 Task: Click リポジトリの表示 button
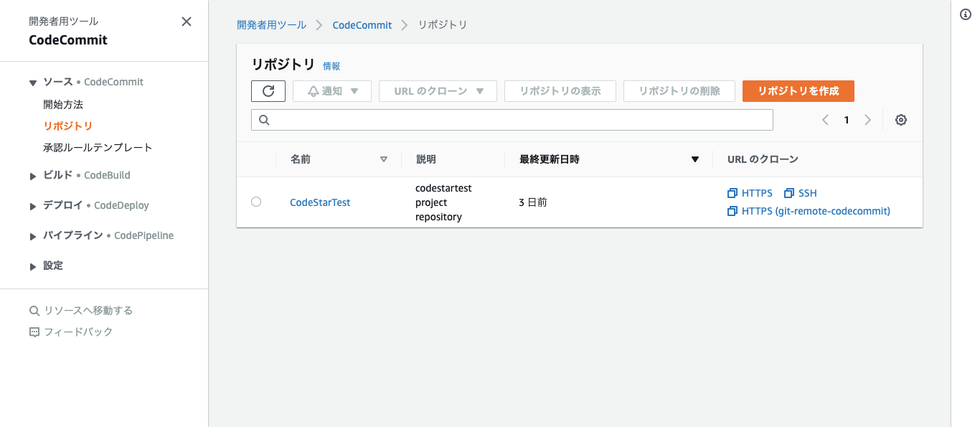coord(560,91)
